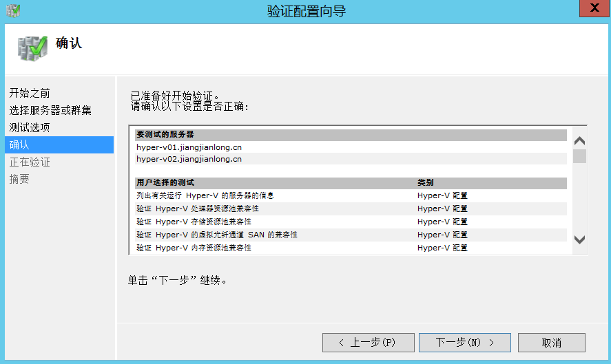Close the 验证配置向导 window
Image resolution: width=611 pixels, height=364 pixels.
[x=594, y=8]
